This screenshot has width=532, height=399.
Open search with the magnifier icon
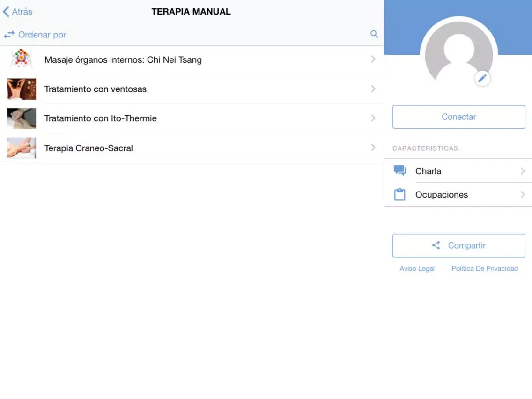click(374, 34)
